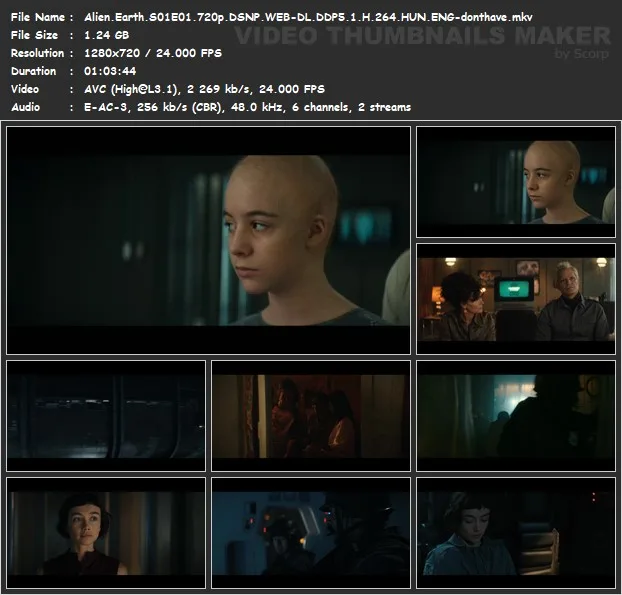The image size is (622, 595).
Task: Click the File Name label
Action: pos(38,17)
